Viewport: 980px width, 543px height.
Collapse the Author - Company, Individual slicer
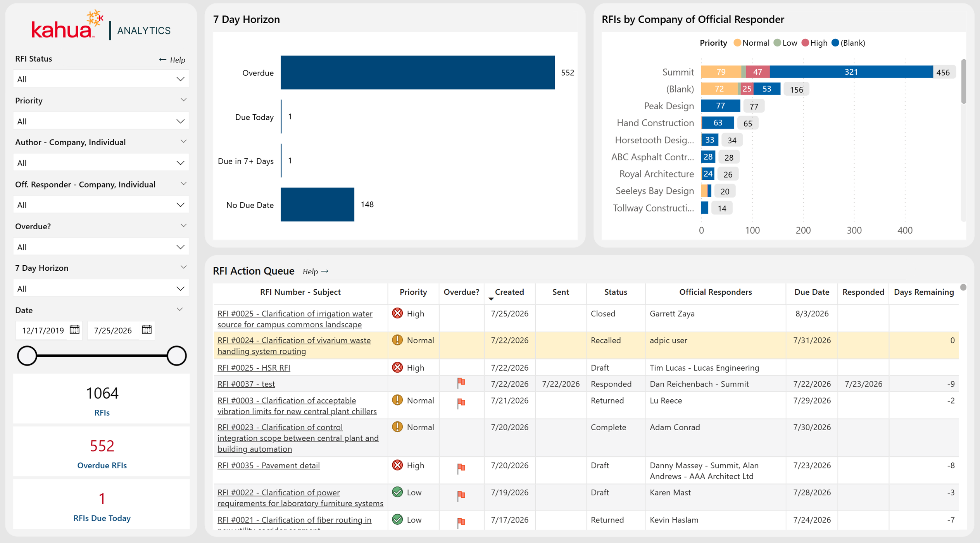pos(183,142)
